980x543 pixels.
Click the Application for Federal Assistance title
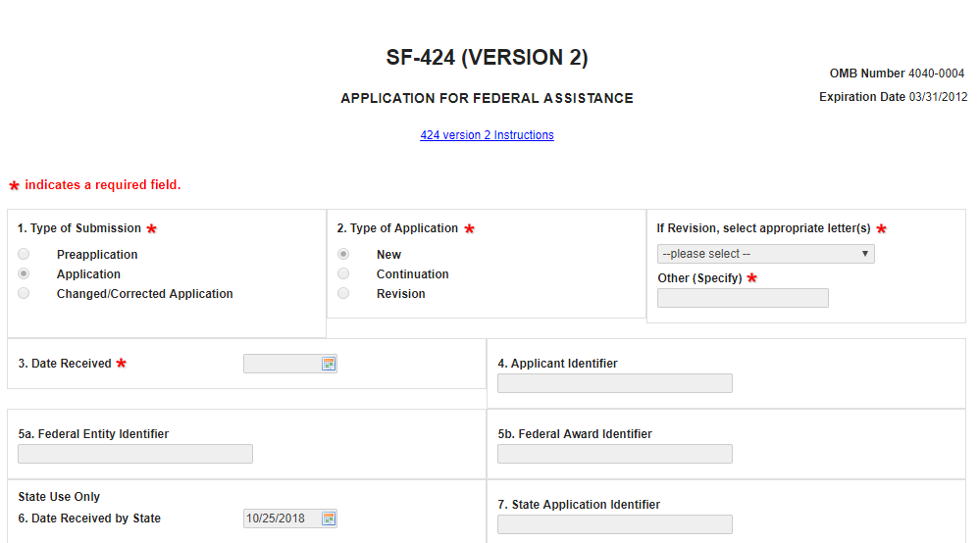(x=487, y=98)
